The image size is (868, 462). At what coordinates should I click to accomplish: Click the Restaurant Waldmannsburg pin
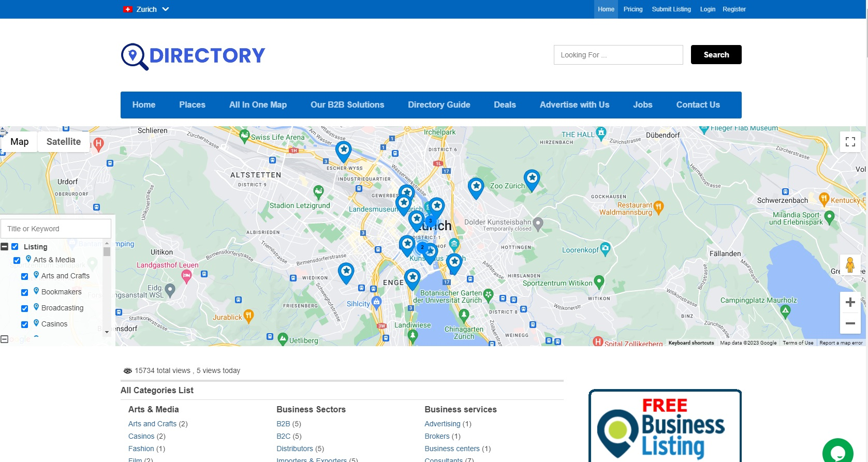pyautogui.click(x=658, y=207)
